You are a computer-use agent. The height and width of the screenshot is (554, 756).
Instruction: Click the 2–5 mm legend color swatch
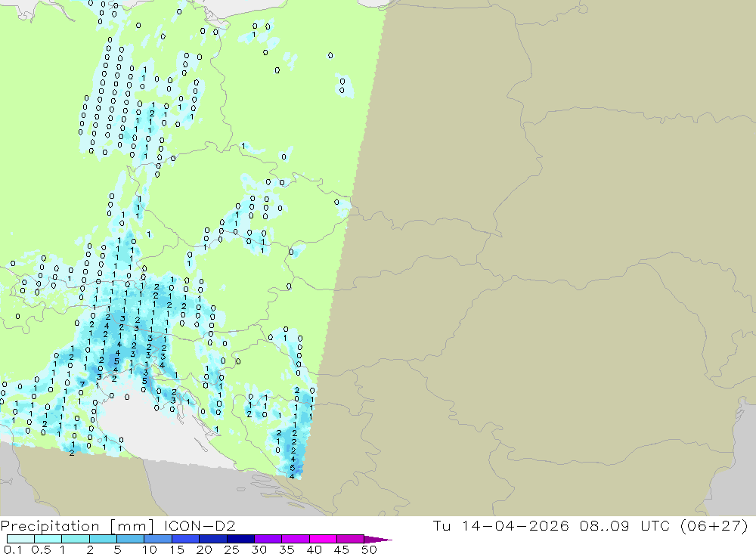(103, 539)
